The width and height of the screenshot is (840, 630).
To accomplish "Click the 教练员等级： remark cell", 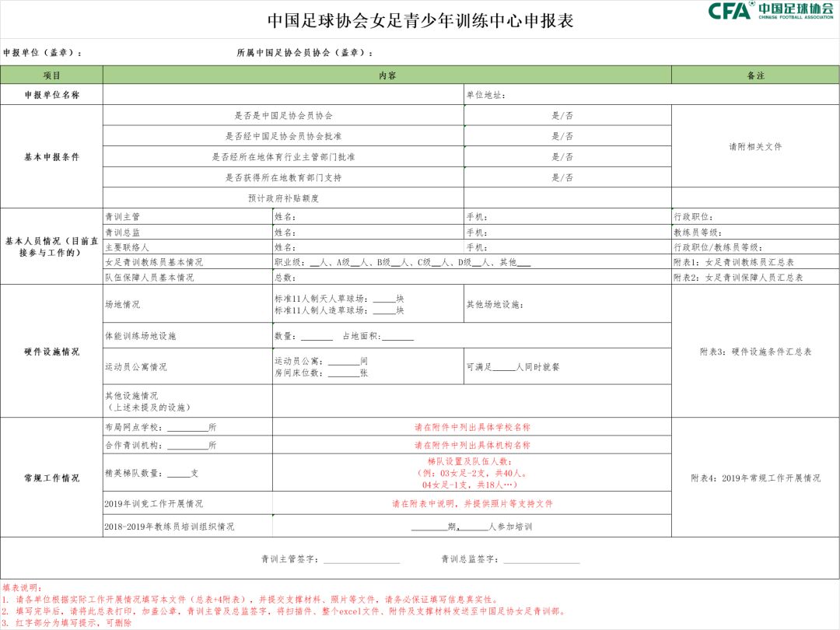I will [755, 233].
